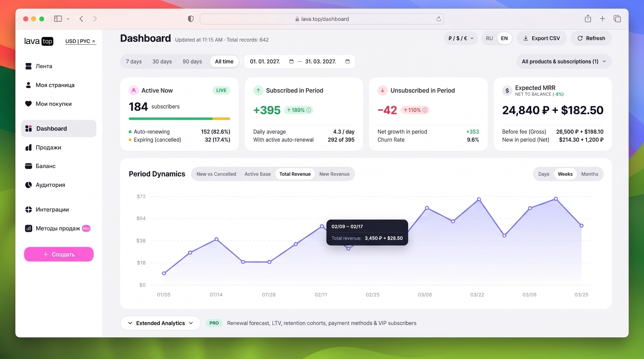Click the pink Создать button
Image resolution: width=644 pixels, height=359 pixels.
59,254
